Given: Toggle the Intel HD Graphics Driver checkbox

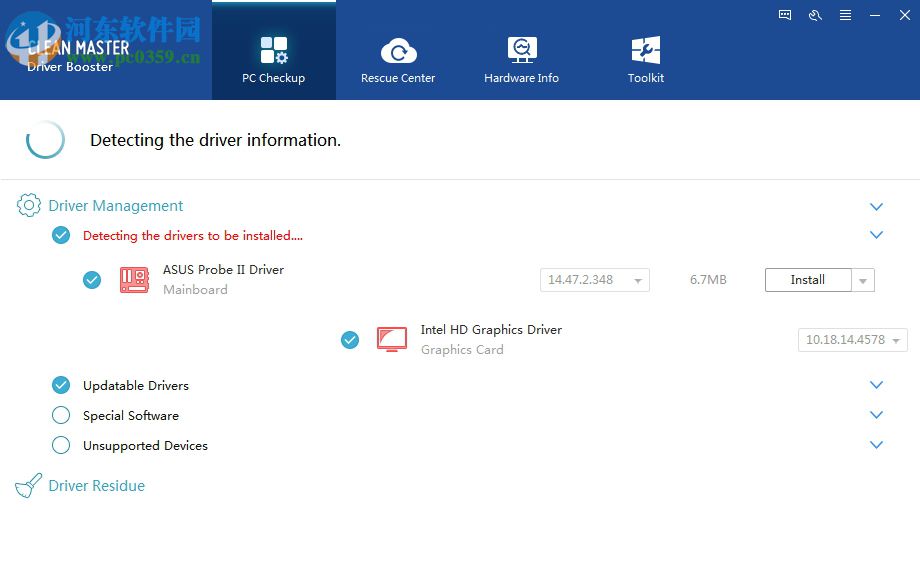Looking at the screenshot, I should [350, 340].
